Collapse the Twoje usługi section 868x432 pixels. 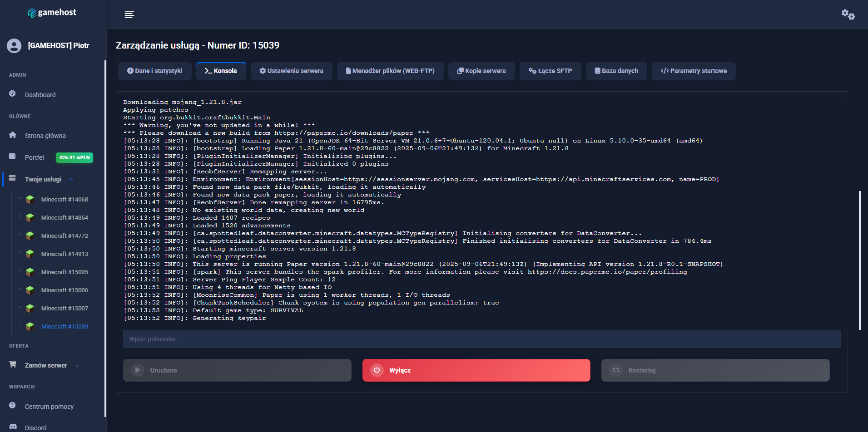[71, 179]
